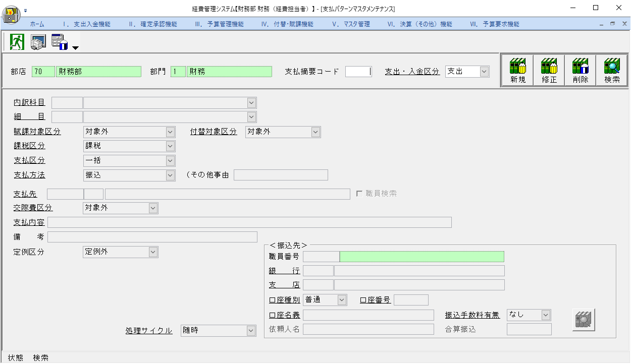Click the 削除 (delete) button
Screen dimensions: 631x364
pyautogui.click(x=581, y=71)
